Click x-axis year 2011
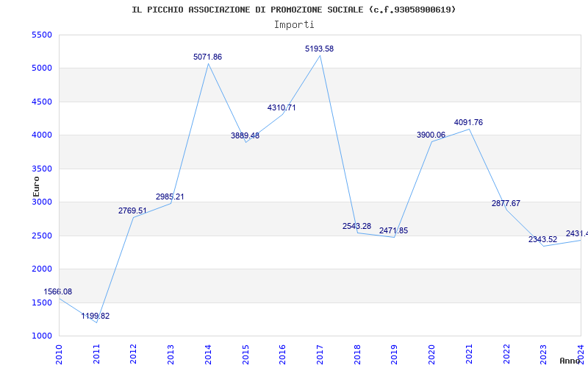The image size is (588, 368). 96,354
